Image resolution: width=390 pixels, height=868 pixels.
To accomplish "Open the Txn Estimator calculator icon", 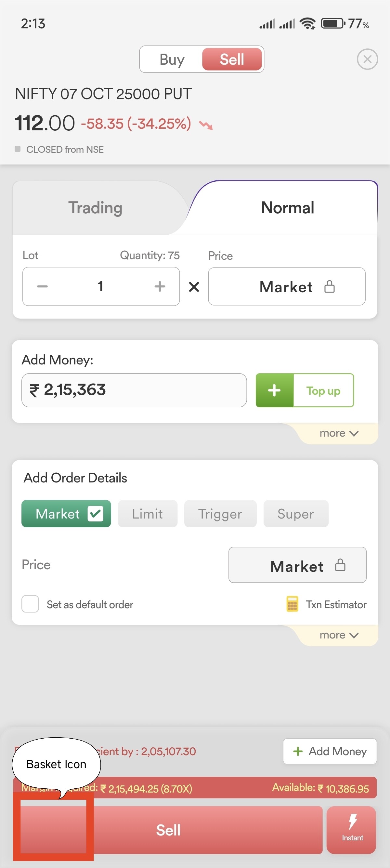I will tap(292, 603).
